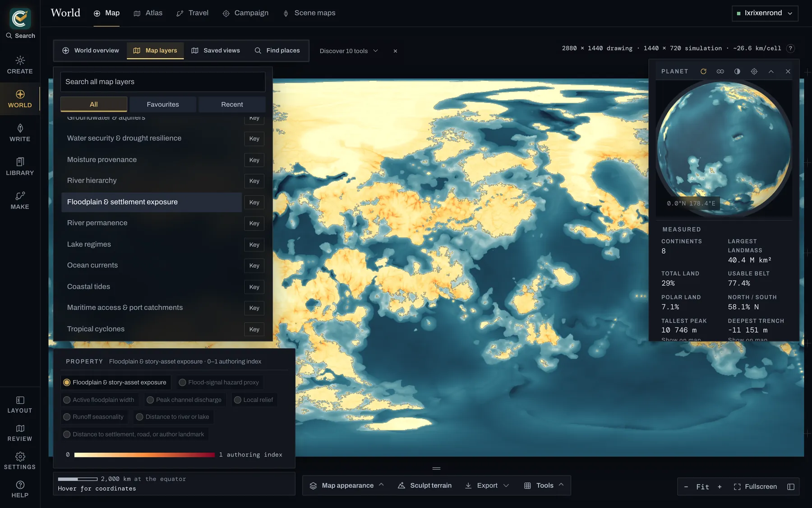The height and width of the screenshot is (508, 812).
Task: Select Local relief property
Action: (x=254, y=400)
